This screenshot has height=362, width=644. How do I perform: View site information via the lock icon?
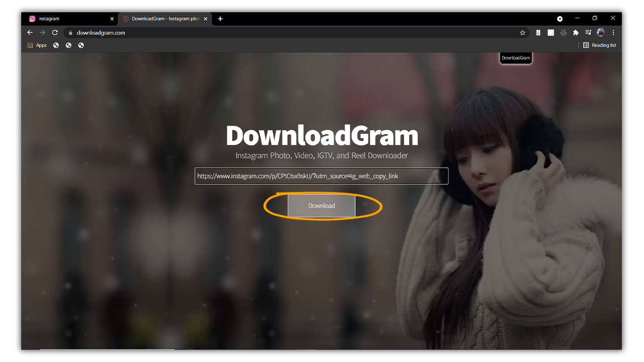70,33
